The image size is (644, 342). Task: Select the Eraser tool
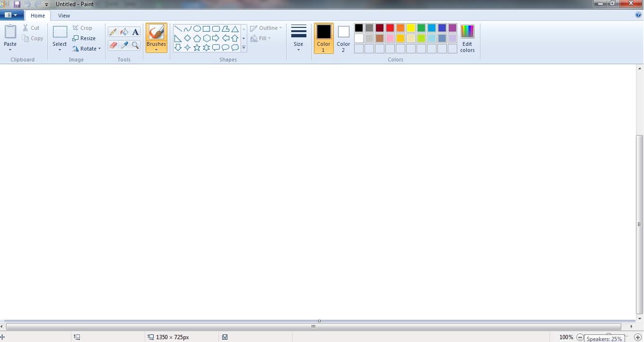coord(113,45)
